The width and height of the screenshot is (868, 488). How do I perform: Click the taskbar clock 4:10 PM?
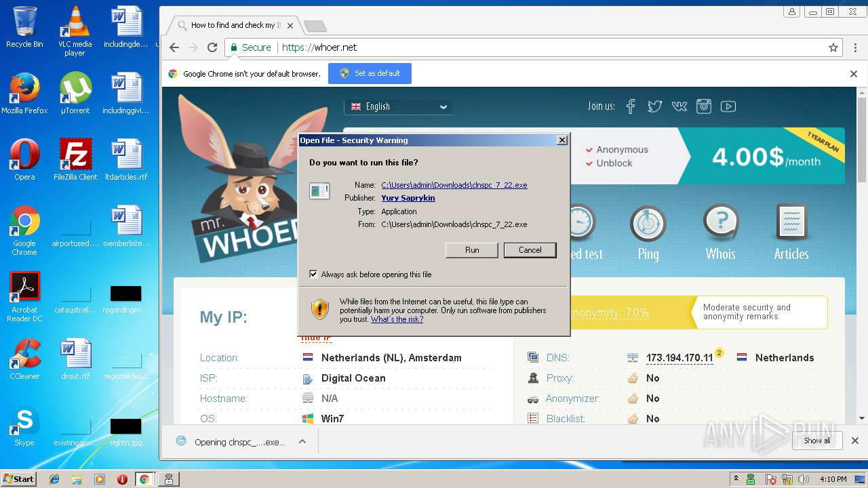tap(833, 479)
